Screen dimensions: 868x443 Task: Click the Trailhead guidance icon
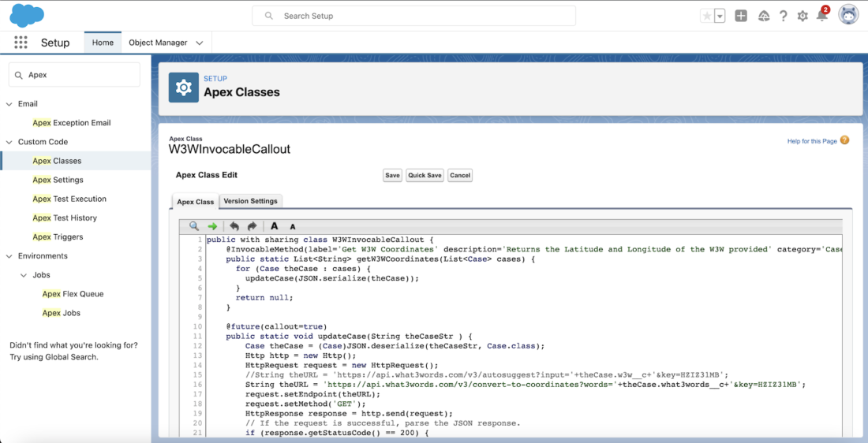(x=764, y=16)
